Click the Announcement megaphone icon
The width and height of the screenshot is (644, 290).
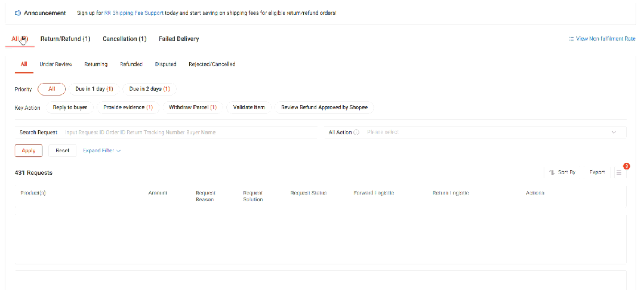coord(18,13)
